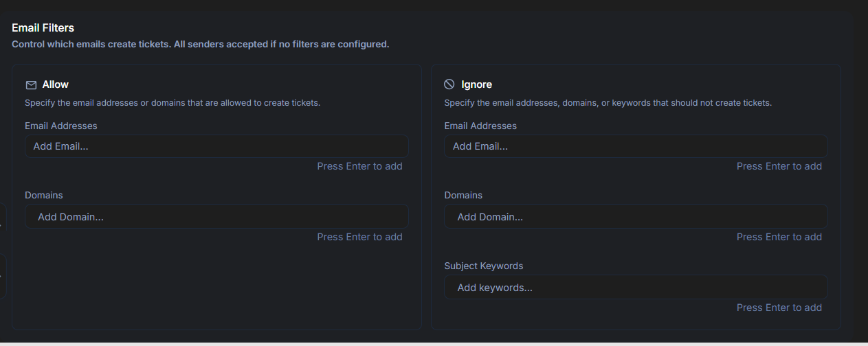Click the Domains label under Allow

coord(44,195)
